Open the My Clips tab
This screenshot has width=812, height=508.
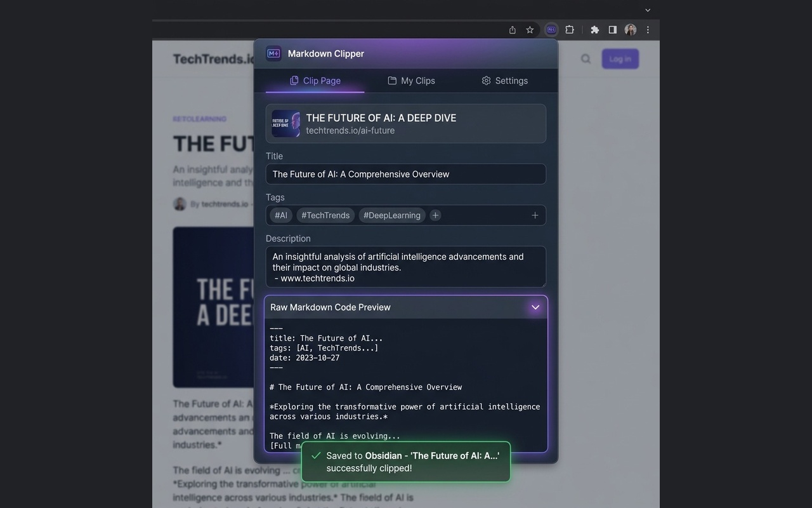coord(411,81)
